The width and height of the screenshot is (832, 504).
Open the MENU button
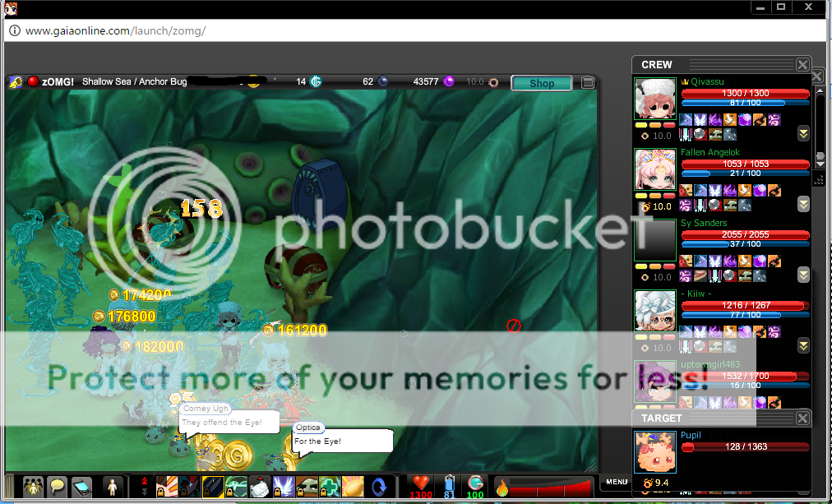(x=617, y=482)
